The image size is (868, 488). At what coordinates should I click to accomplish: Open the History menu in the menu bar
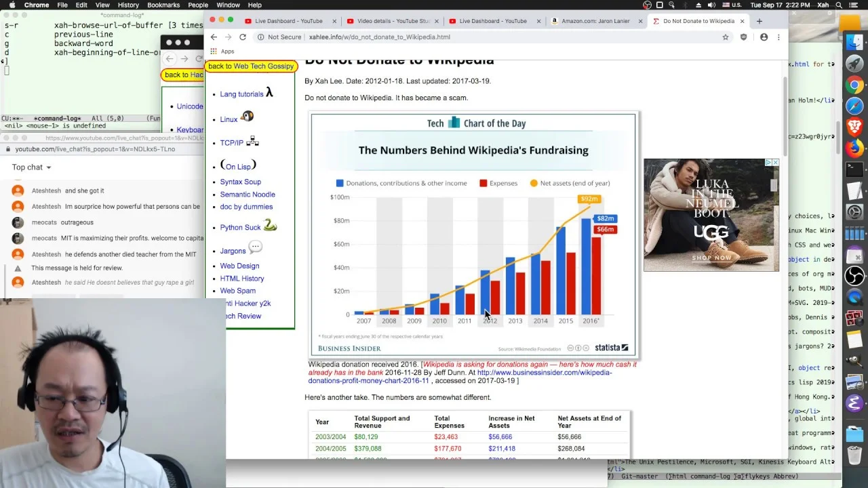128,5
